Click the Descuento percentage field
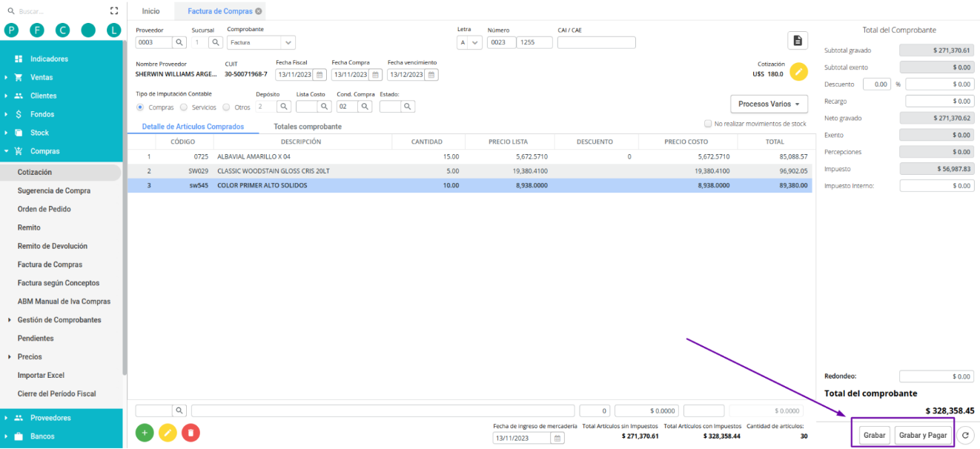 (878, 84)
